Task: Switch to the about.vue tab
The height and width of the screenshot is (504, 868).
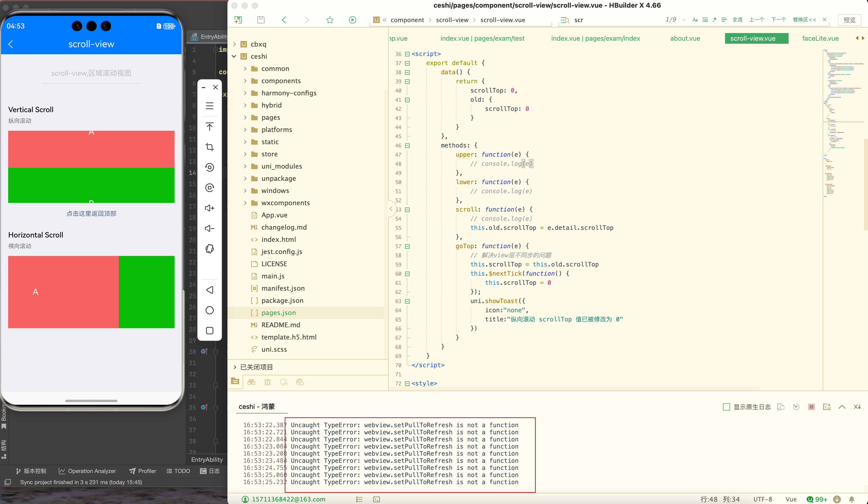Action: click(x=685, y=38)
